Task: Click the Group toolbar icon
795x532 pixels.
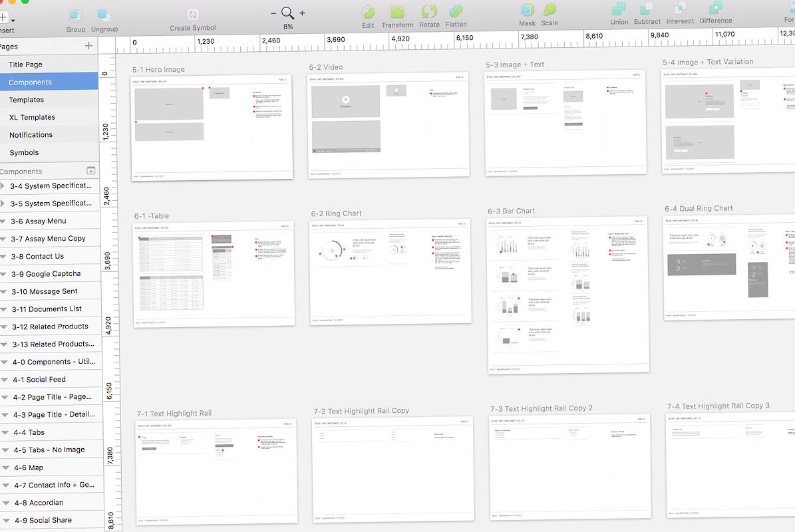Action: [x=76, y=15]
